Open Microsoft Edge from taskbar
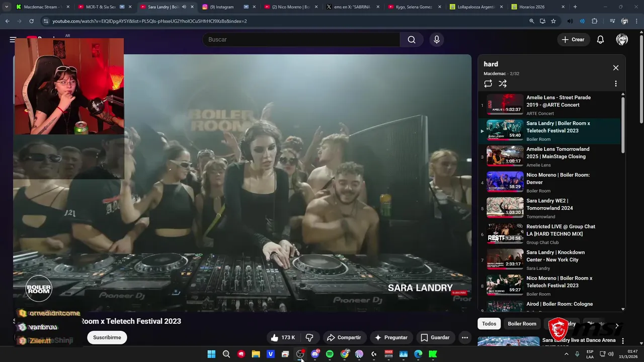644x362 pixels. tap(418, 354)
